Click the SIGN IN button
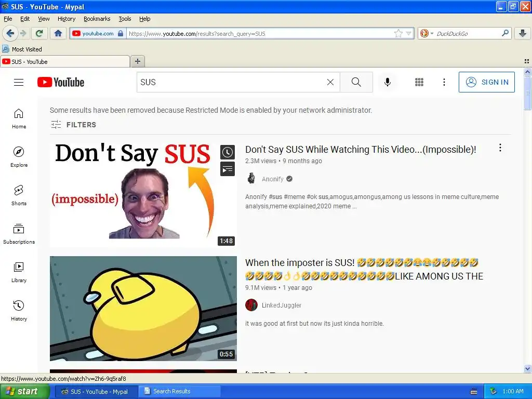Viewport: 532px width, 399px height. click(x=486, y=82)
